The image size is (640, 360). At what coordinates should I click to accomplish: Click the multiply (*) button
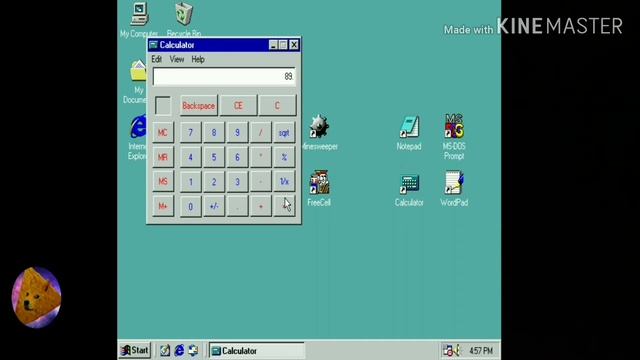pyautogui.click(x=260, y=157)
